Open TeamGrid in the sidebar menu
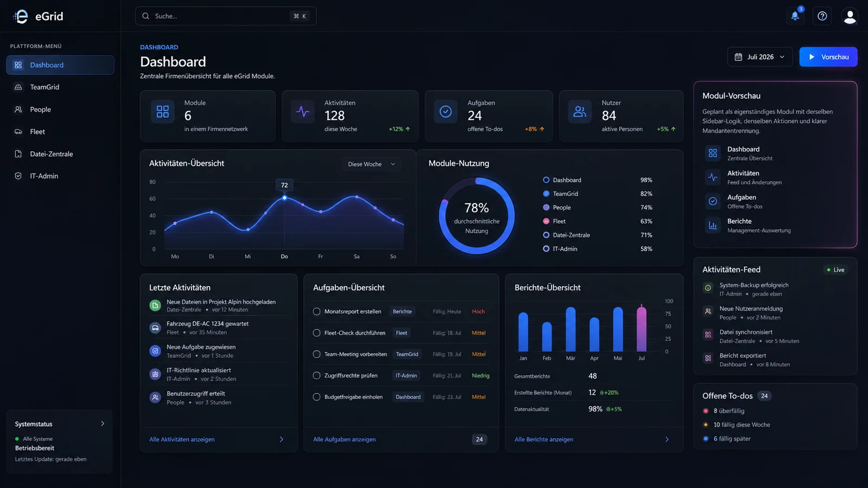Image resolution: width=868 pixels, height=488 pixels. [x=60, y=87]
